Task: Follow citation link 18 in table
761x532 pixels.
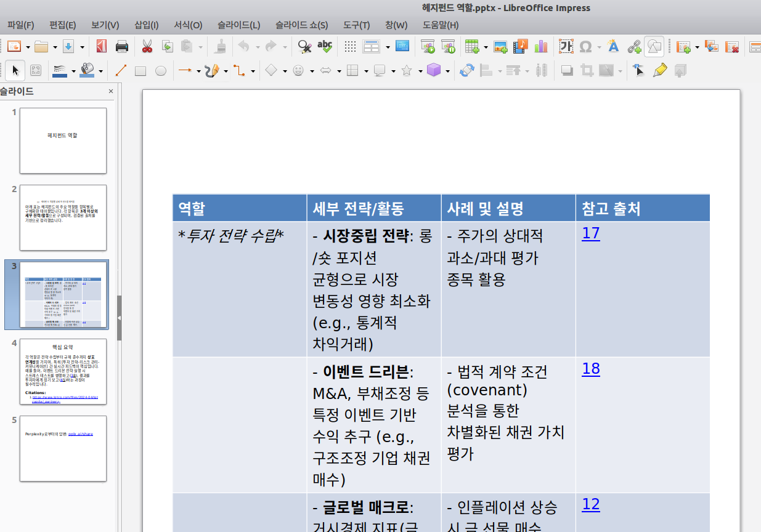Action: click(591, 369)
